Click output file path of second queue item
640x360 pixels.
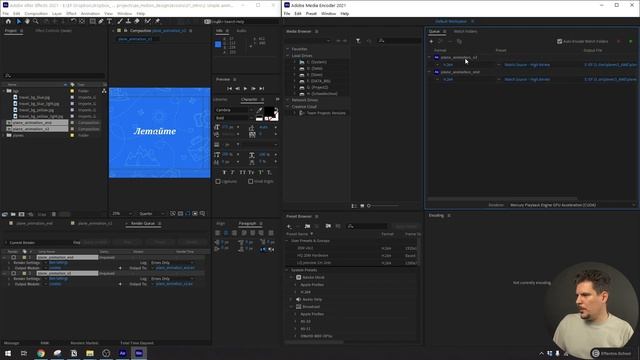pos(611,80)
